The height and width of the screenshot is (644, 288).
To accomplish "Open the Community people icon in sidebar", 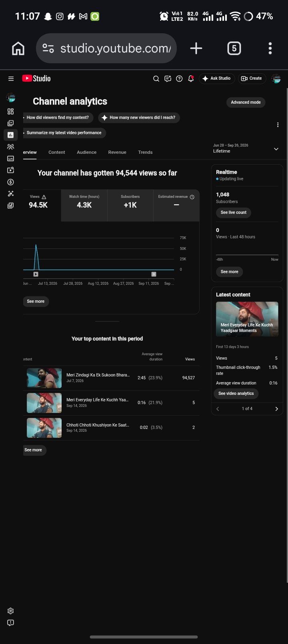I will coord(11,147).
